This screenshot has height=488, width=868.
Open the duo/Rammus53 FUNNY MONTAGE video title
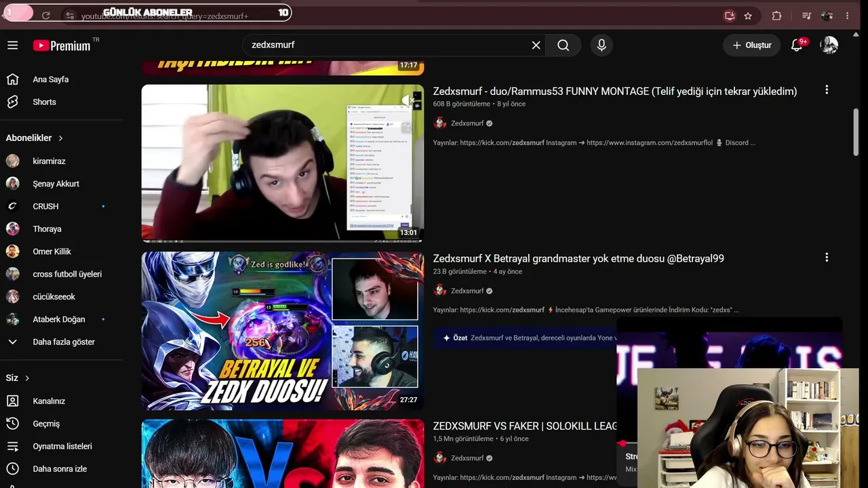click(x=615, y=91)
